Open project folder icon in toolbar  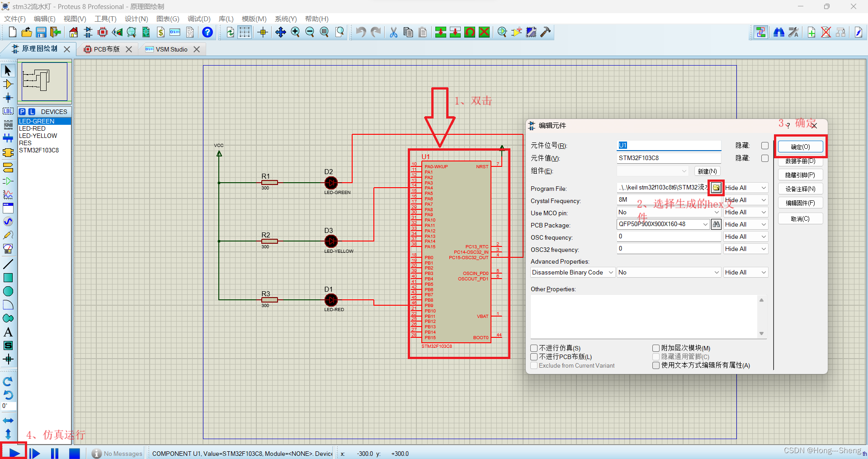[27, 32]
